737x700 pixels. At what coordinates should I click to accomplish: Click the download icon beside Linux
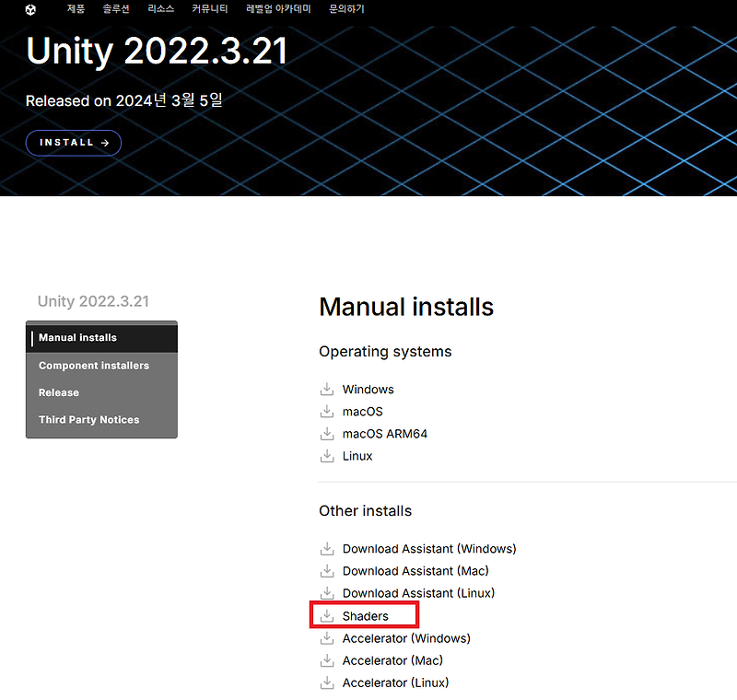click(x=327, y=455)
